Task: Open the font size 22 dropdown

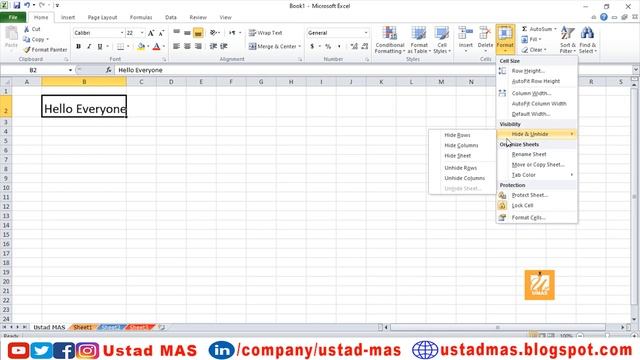Action: click(x=142, y=33)
